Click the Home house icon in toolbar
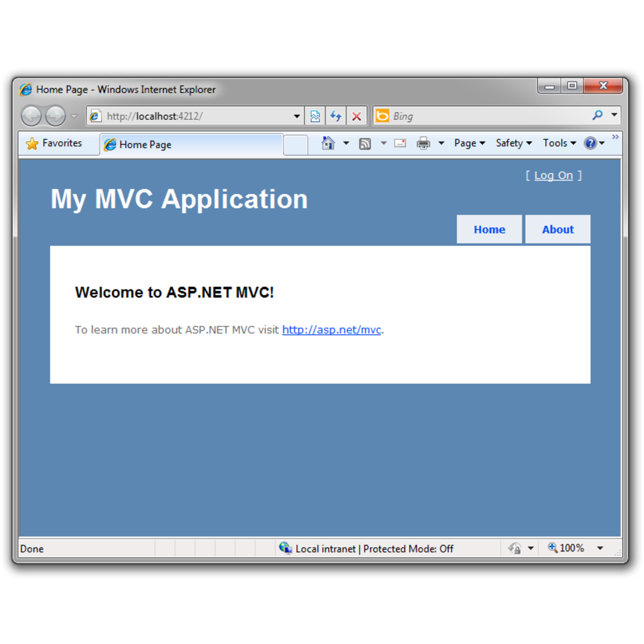This screenshot has width=644, height=644. click(x=328, y=143)
